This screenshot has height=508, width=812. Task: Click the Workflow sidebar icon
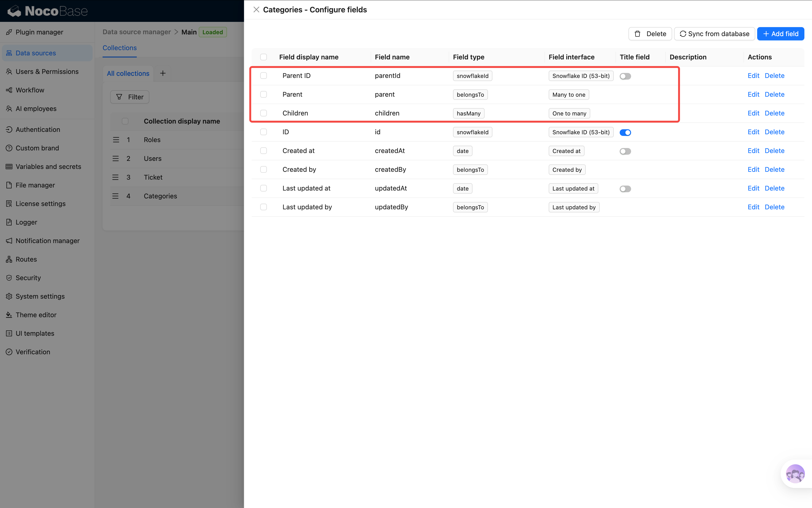(9, 90)
